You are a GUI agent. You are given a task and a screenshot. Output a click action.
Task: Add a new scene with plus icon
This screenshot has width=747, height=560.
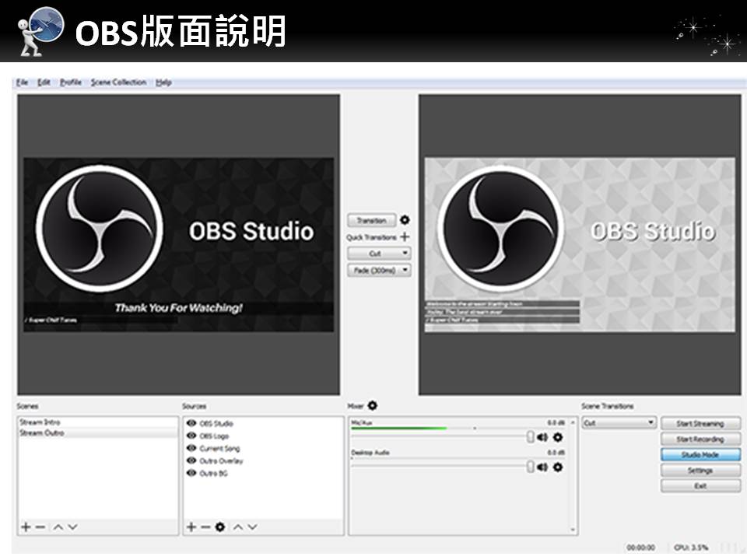(26, 527)
